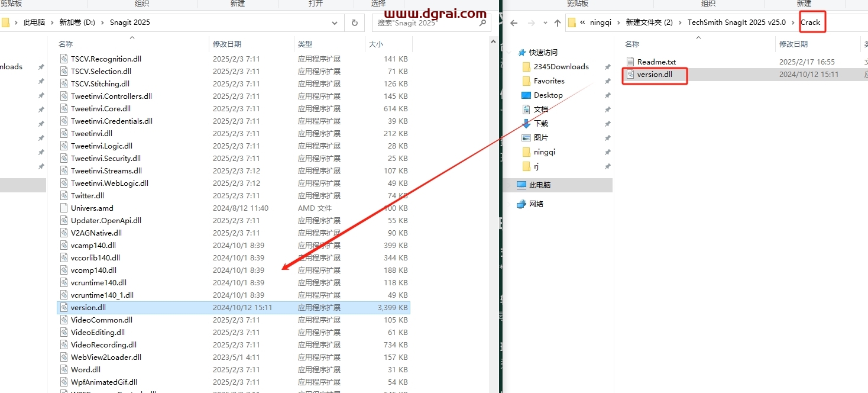Viewport: 868px width, 393px height.
Task: Select vccorlib140.dll file
Action: tap(95, 257)
